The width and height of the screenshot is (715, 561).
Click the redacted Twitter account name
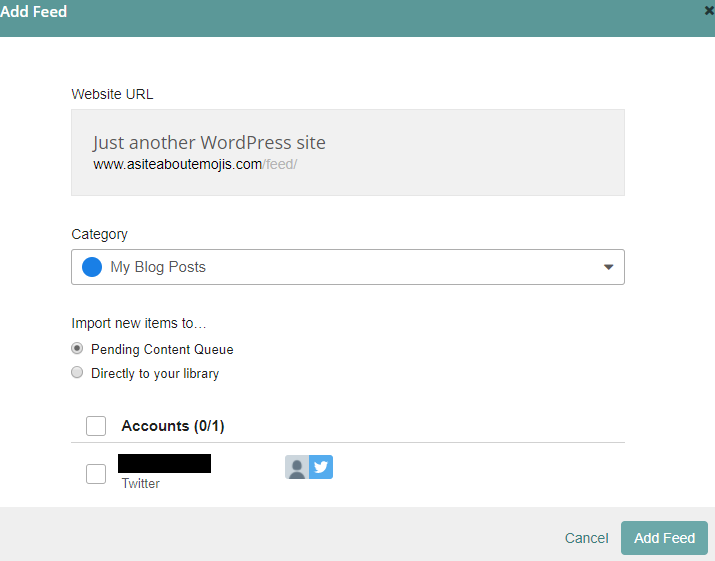pos(164,463)
